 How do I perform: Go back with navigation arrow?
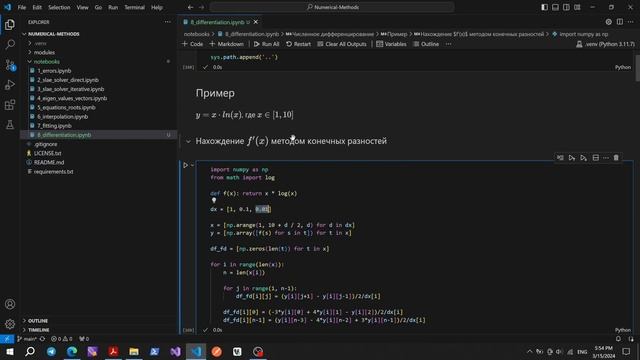coord(190,7)
